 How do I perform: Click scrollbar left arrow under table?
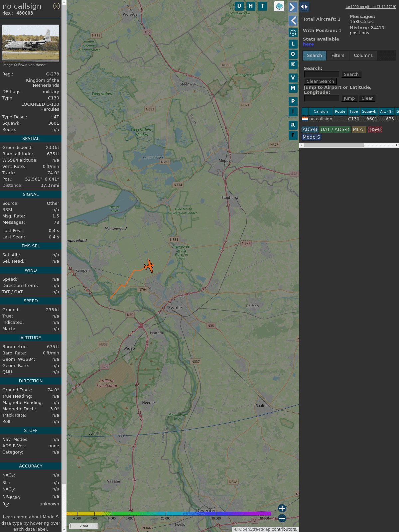click(302, 145)
